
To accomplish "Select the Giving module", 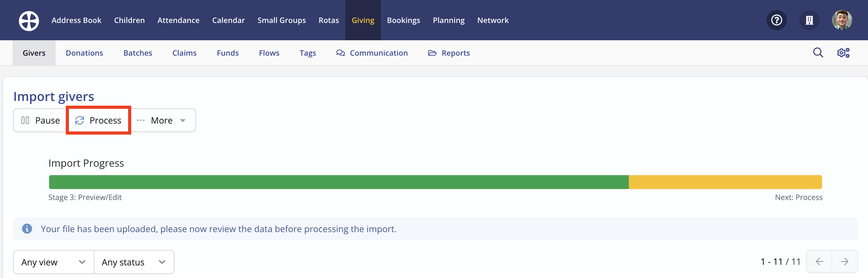I will (x=363, y=20).
